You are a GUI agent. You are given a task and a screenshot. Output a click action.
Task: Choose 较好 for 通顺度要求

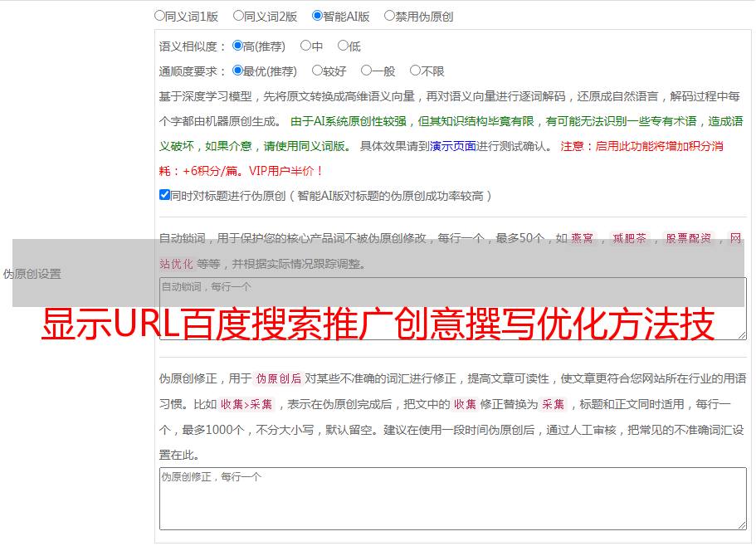pos(317,71)
